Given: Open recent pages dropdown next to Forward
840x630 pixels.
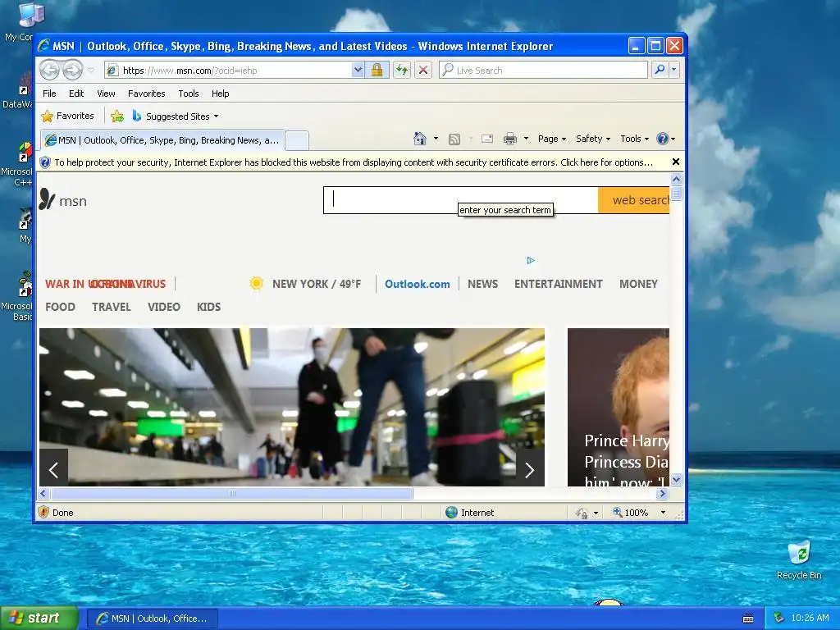Looking at the screenshot, I should coord(90,71).
